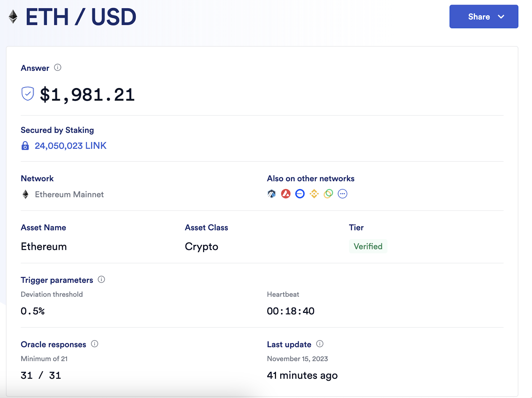Image resolution: width=532 pixels, height=398 pixels.
Task: Show more networks via the ellipsis icon
Action: 342,194
